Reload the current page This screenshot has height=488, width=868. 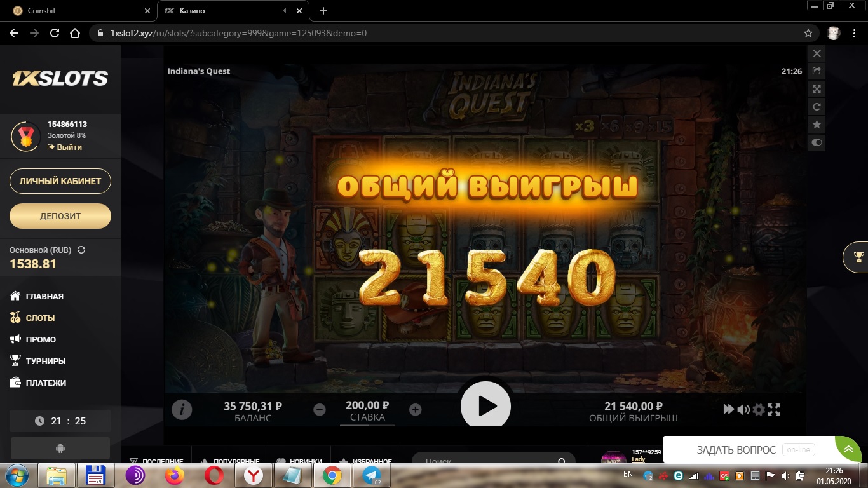pos(55,33)
